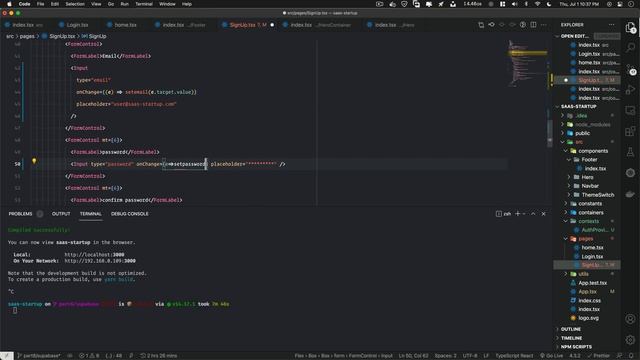
Task: Switch to the OUTPUT panel tab
Action: coord(61,214)
